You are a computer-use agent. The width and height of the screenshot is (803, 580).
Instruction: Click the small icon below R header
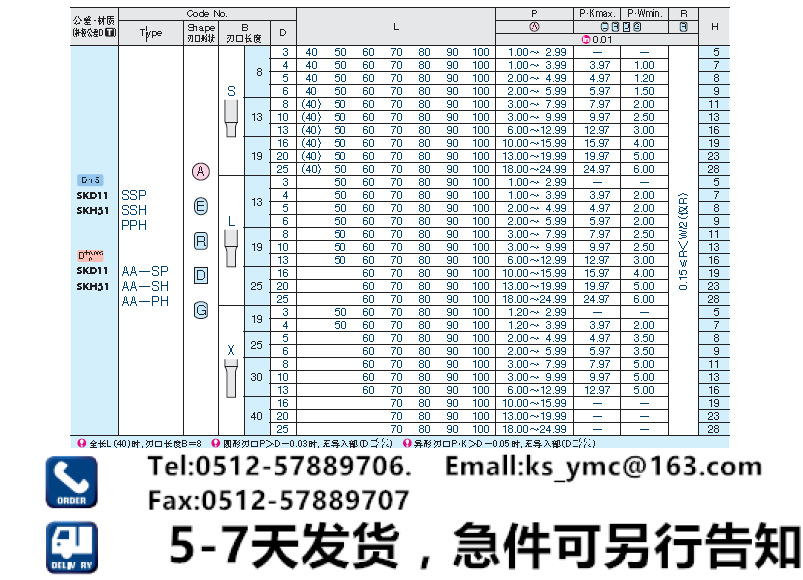point(683,27)
